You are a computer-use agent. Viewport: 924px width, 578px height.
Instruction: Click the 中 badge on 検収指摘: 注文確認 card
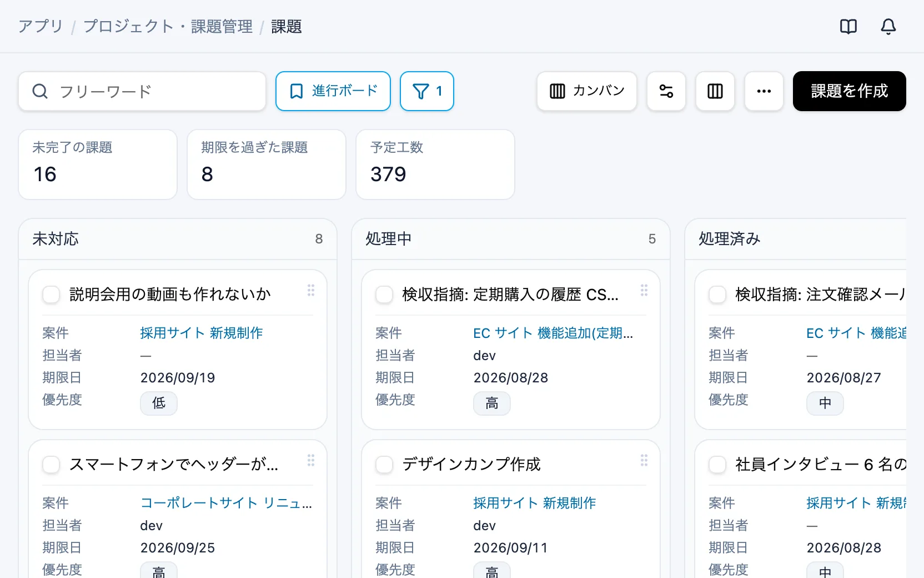(x=825, y=403)
